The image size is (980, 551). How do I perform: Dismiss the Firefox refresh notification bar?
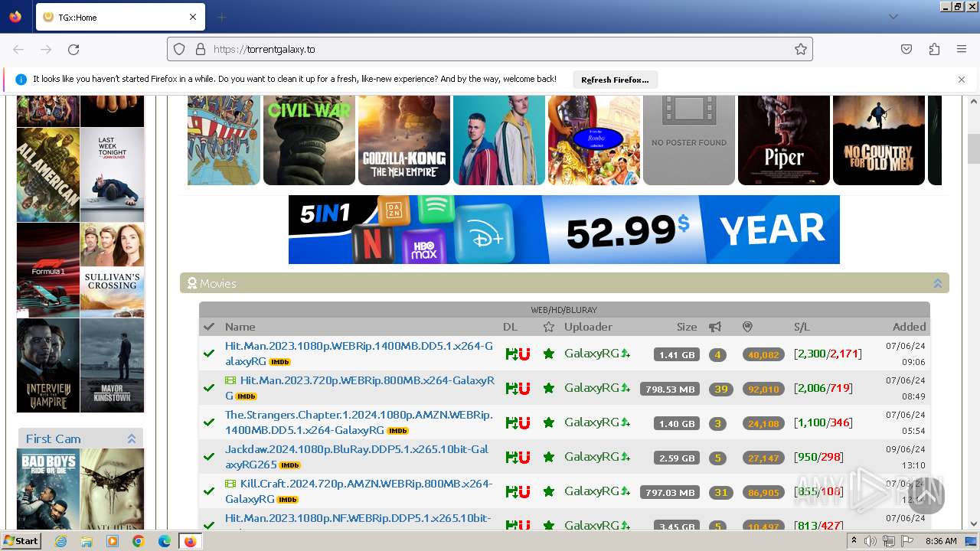(x=962, y=80)
